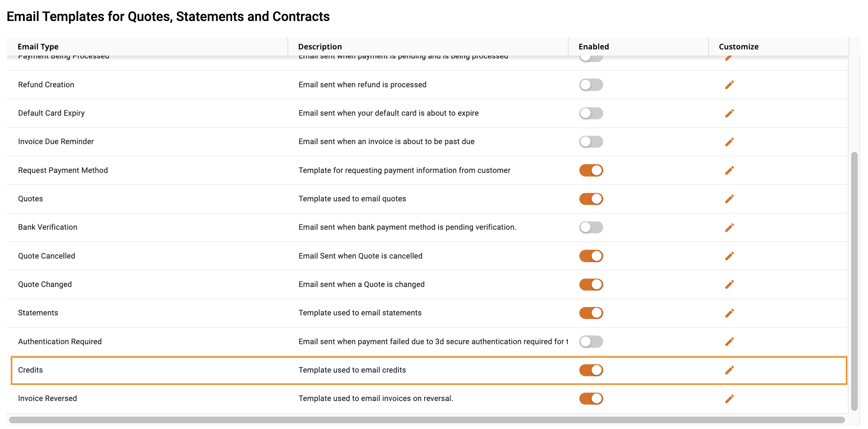Click the Enabled column header
Viewport: 868px width, 429px height.
pos(593,47)
